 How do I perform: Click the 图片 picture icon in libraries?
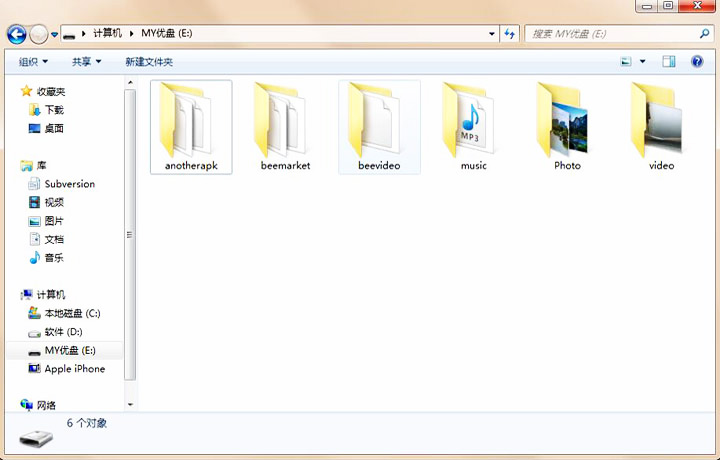tap(34, 221)
